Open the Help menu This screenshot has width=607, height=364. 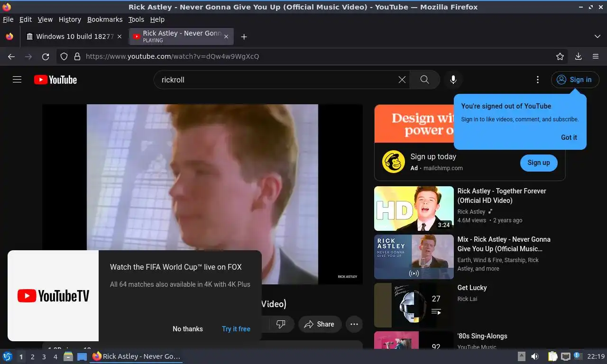click(x=157, y=19)
